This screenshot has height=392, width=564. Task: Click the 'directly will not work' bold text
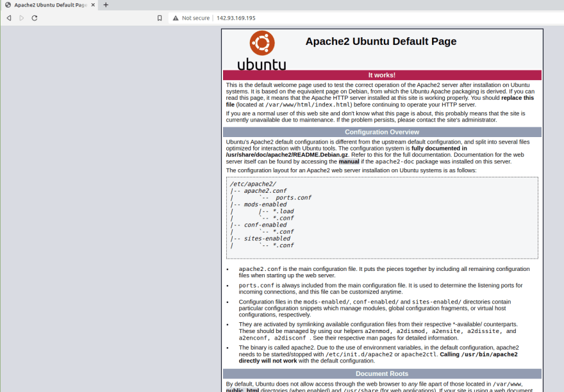[268, 361]
